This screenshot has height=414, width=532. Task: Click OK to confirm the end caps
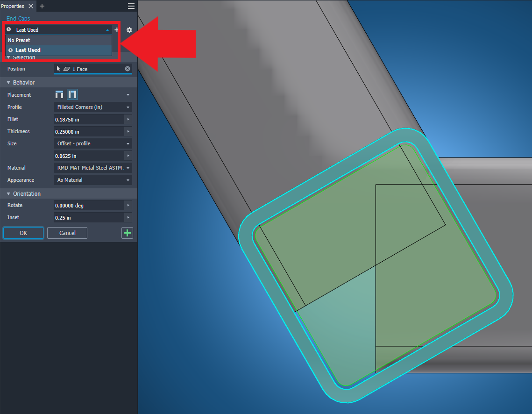point(23,233)
